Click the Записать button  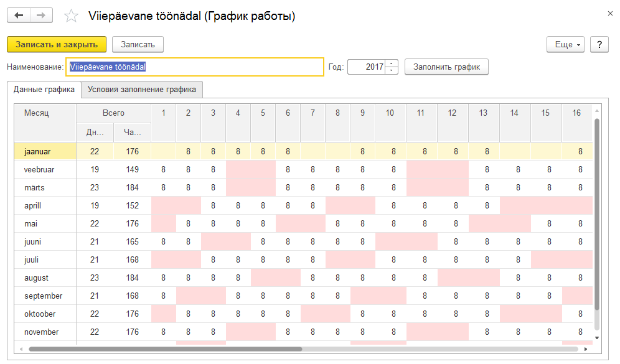pos(138,45)
